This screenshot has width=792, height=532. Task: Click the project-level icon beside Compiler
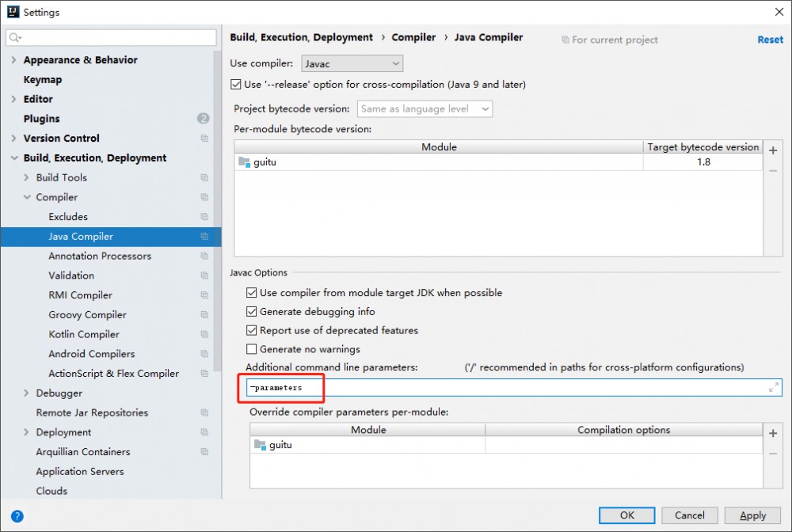(204, 197)
